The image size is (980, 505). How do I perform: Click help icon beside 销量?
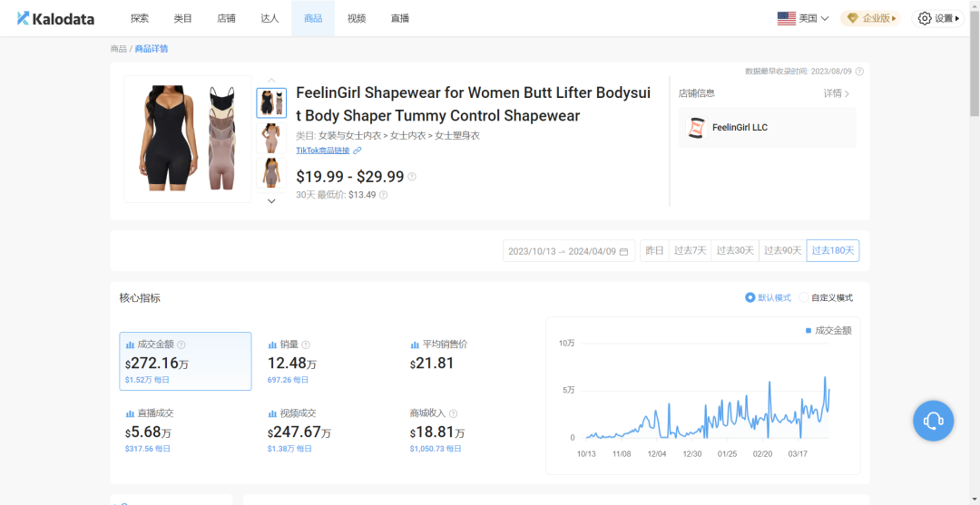coord(306,345)
